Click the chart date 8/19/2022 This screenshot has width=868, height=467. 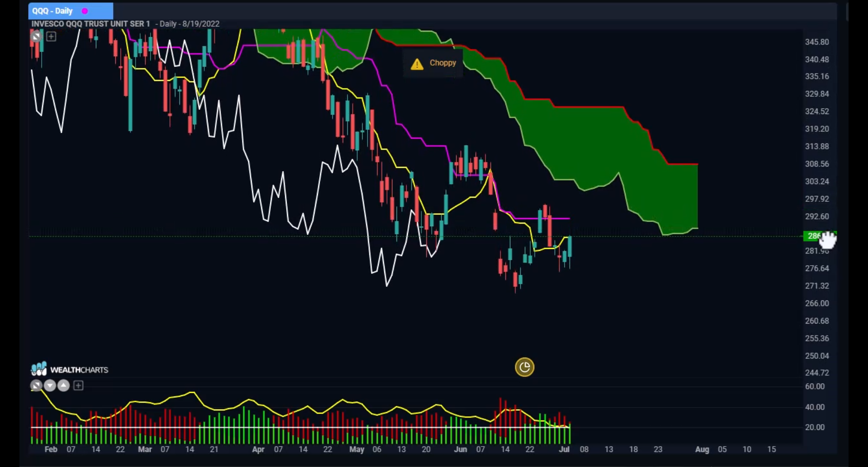(x=201, y=24)
